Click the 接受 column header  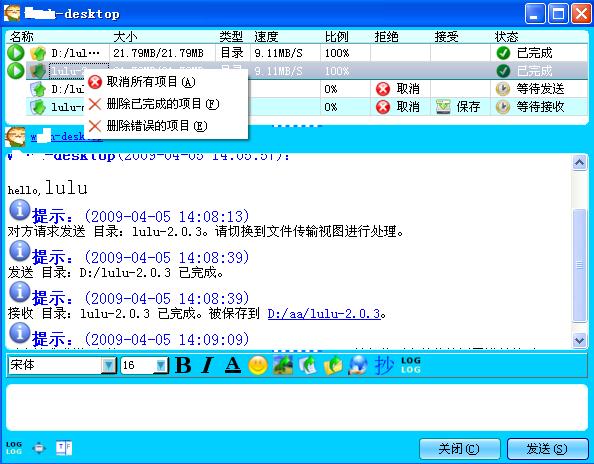pos(446,37)
